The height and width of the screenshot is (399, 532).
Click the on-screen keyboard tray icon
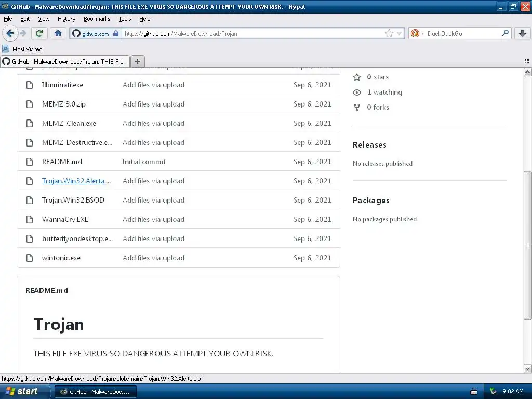[474, 392]
